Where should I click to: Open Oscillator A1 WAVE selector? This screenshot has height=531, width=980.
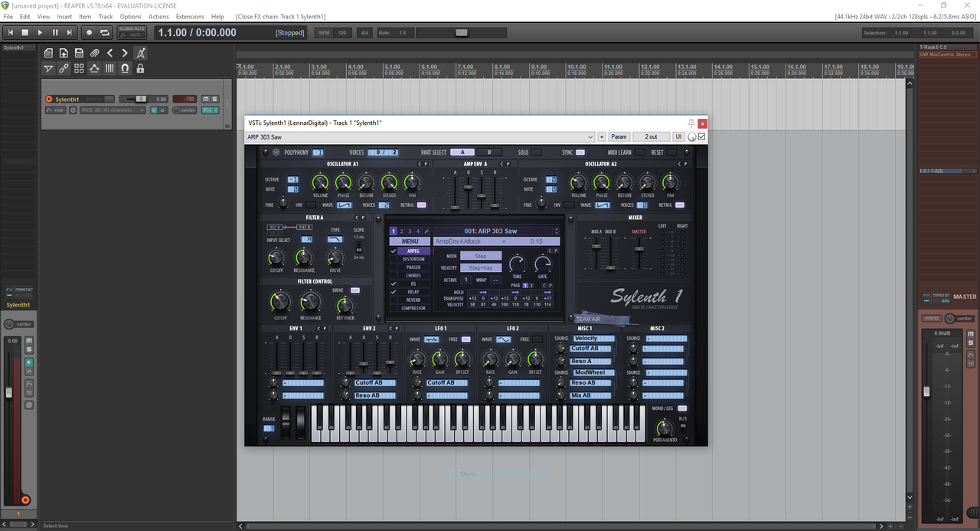[x=345, y=205]
